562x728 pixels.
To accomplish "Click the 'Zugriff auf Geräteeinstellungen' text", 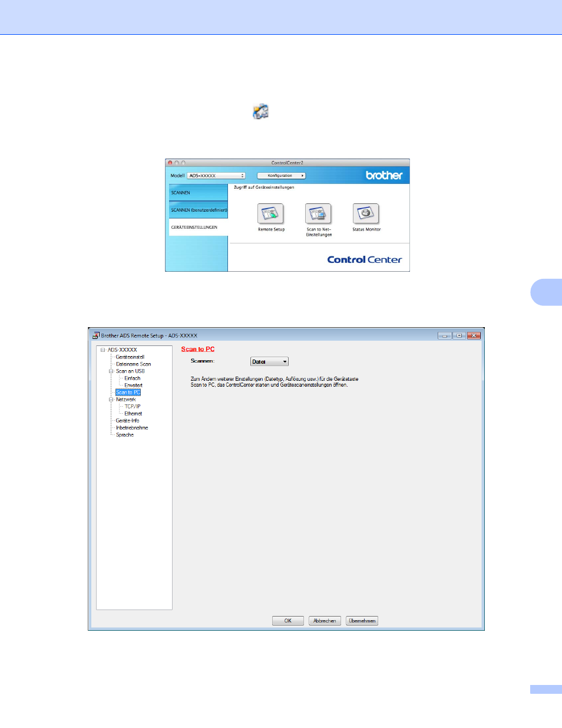I will click(264, 187).
